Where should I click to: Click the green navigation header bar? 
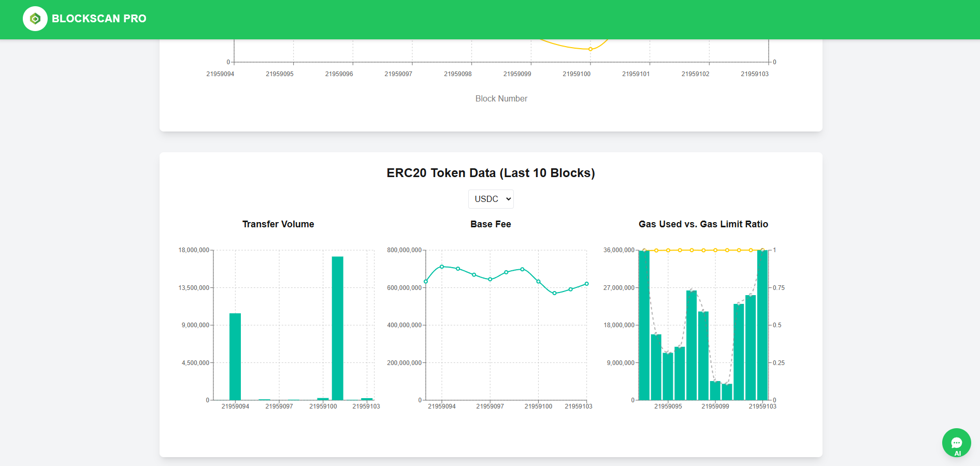click(x=490, y=19)
